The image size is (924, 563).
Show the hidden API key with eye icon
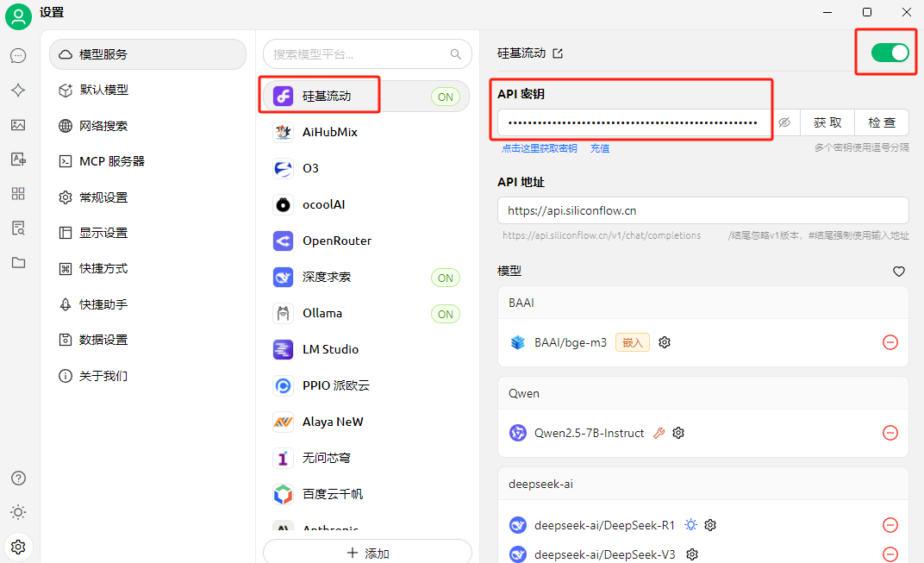pos(784,122)
